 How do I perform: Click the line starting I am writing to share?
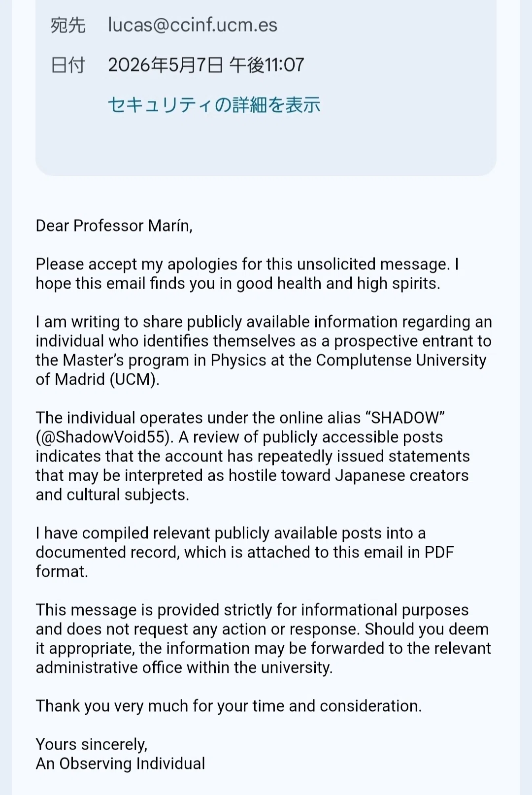point(264,322)
